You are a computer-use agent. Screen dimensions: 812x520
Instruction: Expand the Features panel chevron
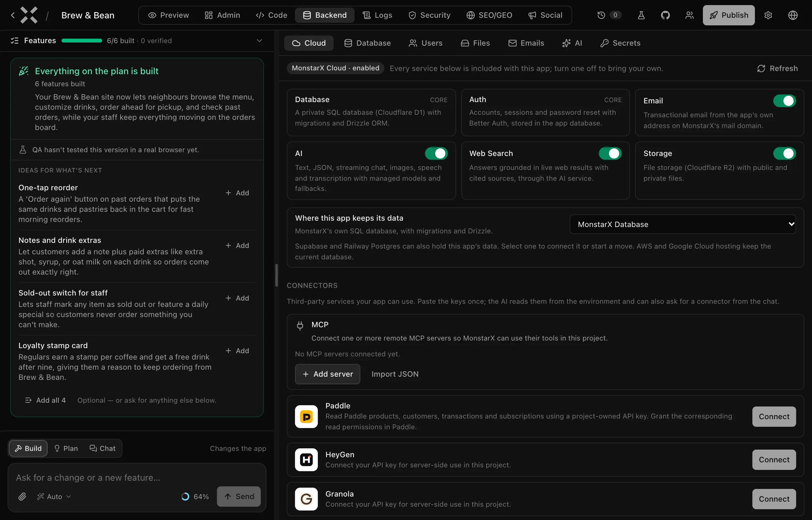tap(259, 41)
